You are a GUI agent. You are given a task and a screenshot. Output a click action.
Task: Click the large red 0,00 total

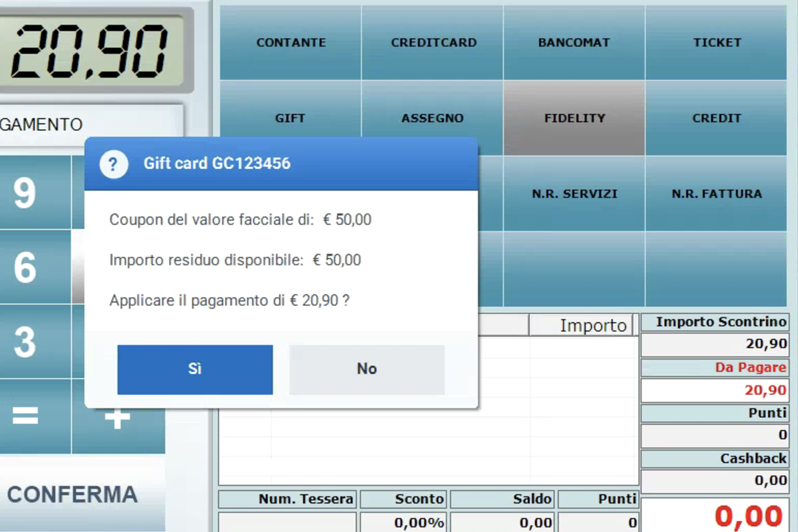point(715,515)
